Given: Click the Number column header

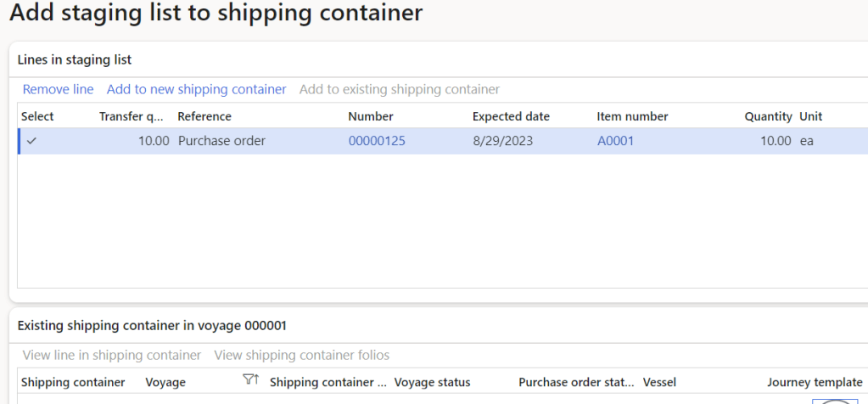Looking at the screenshot, I should (371, 116).
